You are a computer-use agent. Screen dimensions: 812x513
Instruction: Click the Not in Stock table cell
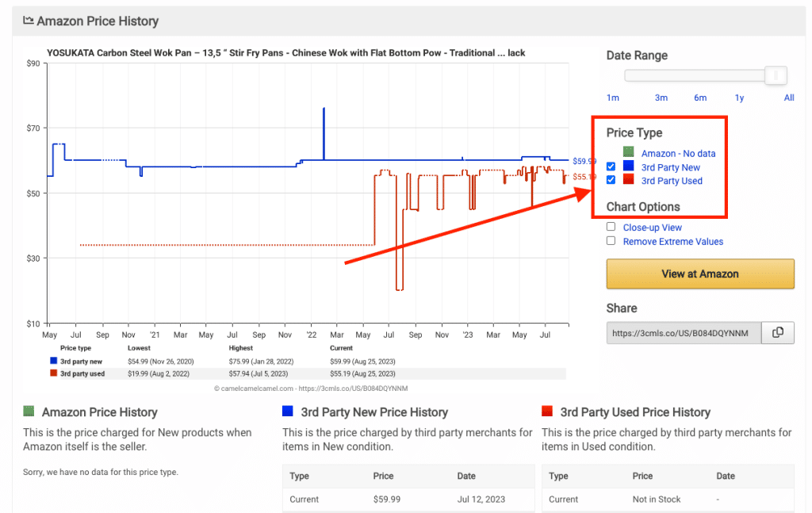(x=656, y=500)
